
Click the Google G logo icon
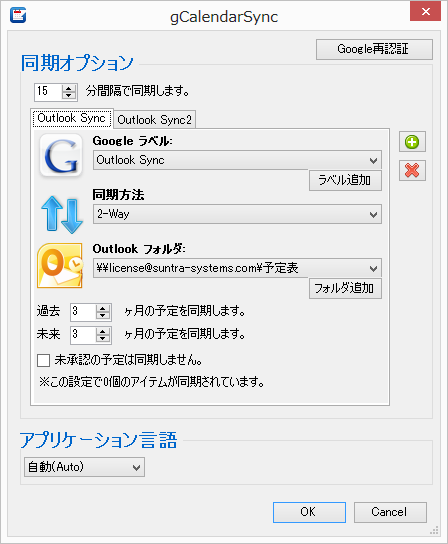(x=61, y=155)
